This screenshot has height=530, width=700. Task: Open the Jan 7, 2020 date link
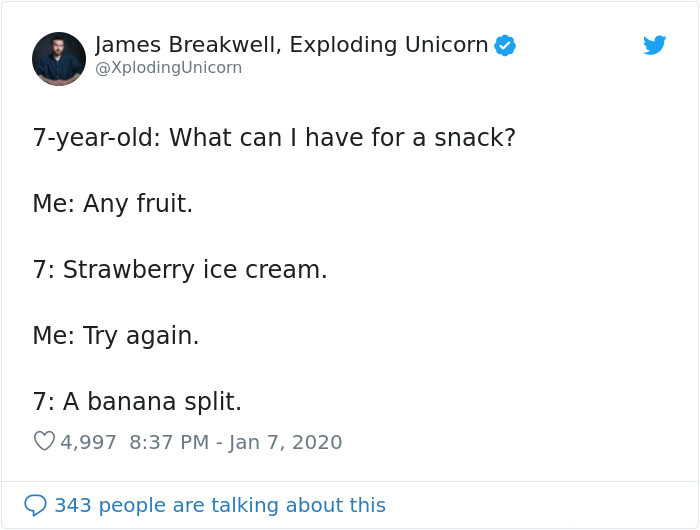[x=286, y=441]
